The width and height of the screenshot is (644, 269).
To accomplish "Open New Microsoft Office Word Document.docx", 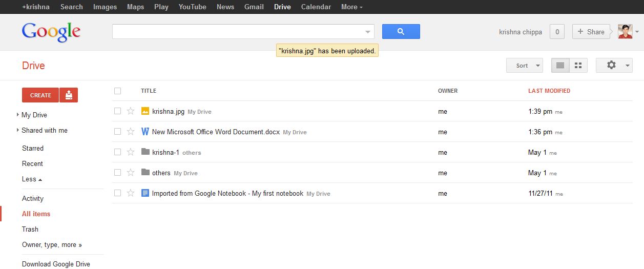I will (x=216, y=132).
